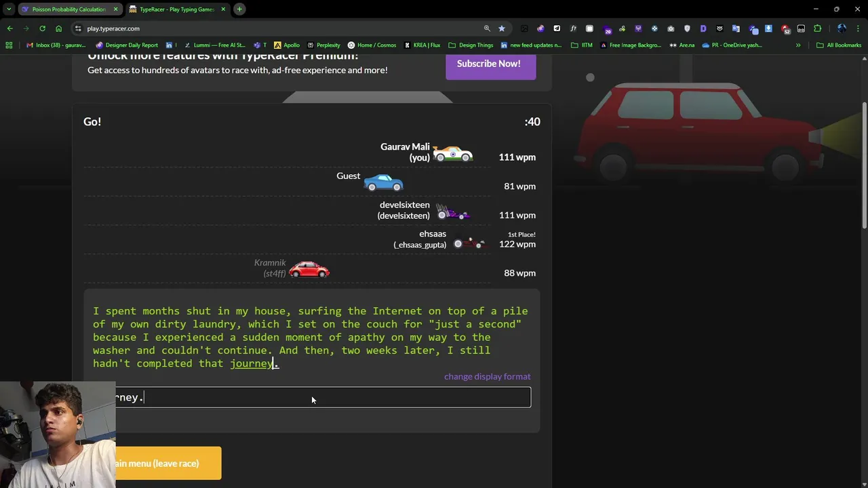Click the blue download-arrow extension icon

pyautogui.click(x=768, y=28)
